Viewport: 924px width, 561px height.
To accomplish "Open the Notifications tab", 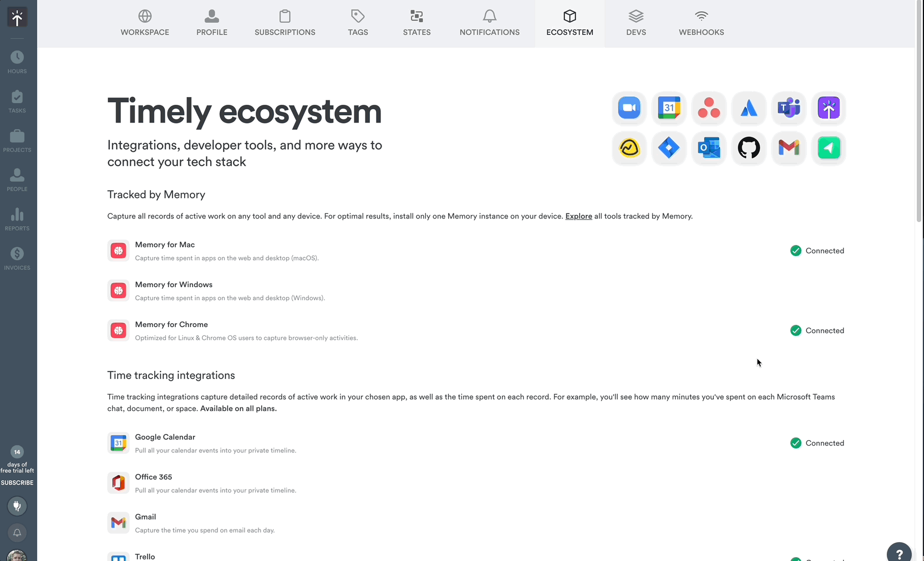I will pyautogui.click(x=490, y=23).
